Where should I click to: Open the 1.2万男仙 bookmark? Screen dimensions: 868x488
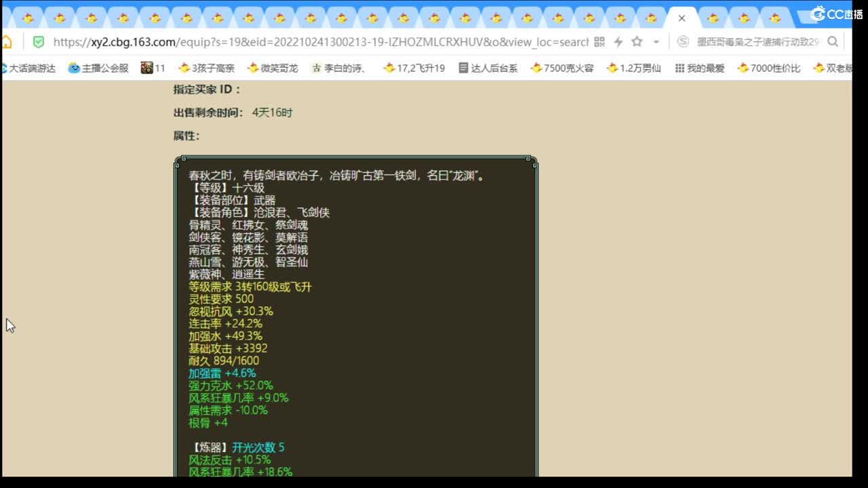(x=634, y=68)
